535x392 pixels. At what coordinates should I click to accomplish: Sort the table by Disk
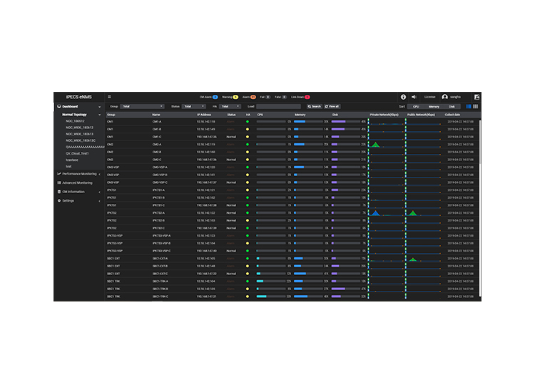pos(452,107)
